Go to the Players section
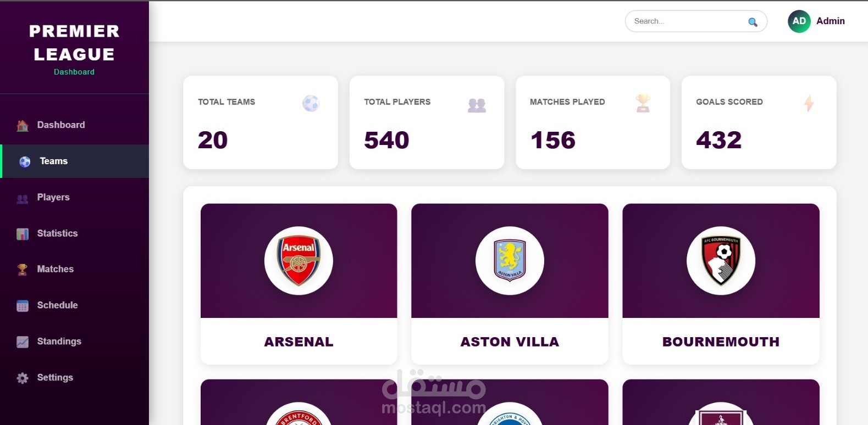Image resolution: width=868 pixels, height=425 pixels. (53, 198)
